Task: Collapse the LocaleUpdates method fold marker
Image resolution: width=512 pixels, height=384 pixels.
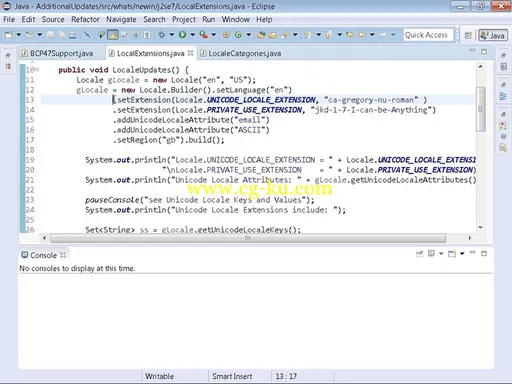Action: 37,69
